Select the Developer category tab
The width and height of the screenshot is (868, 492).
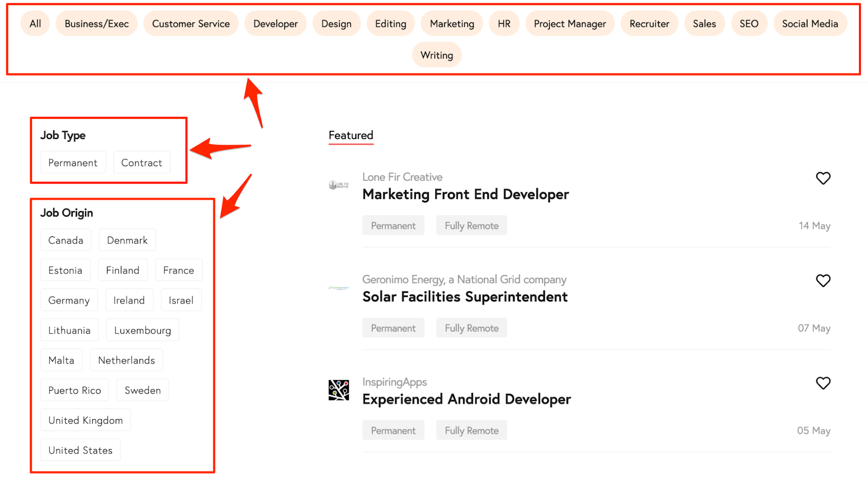pyautogui.click(x=276, y=24)
